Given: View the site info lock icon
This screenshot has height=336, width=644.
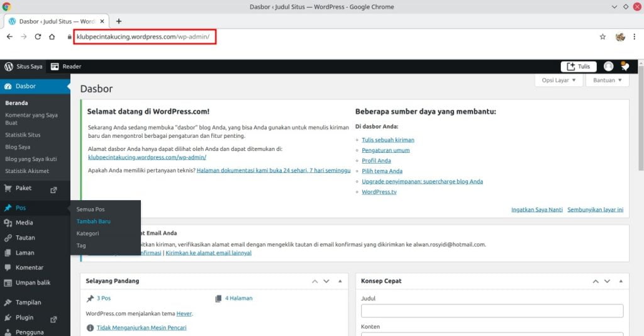Looking at the screenshot, I should pos(69,36).
